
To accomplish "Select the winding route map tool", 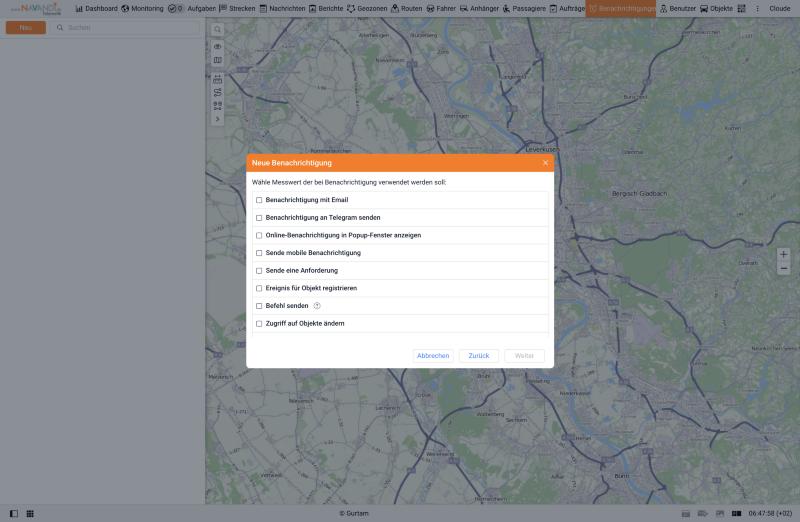I will (x=217, y=92).
